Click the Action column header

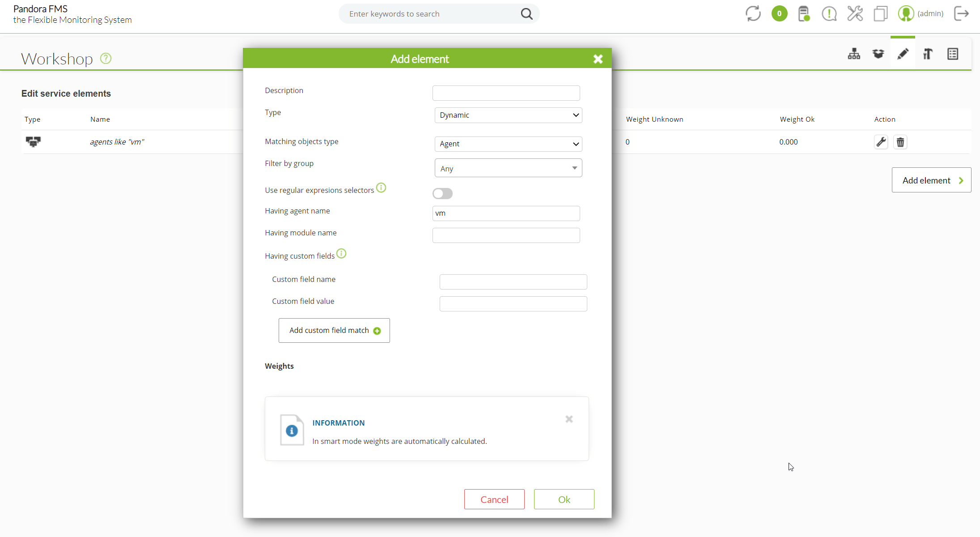coord(884,119)
